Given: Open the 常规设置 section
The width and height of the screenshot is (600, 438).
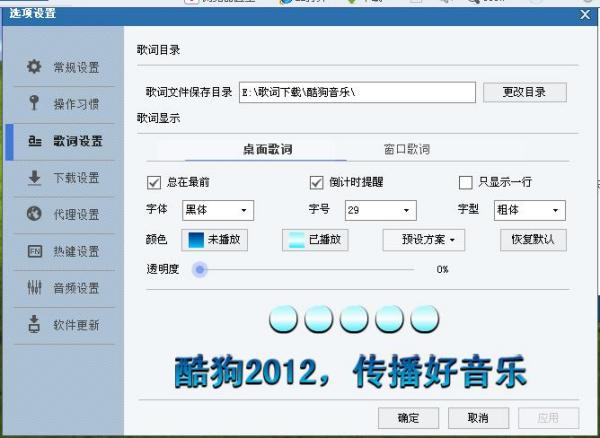Looking at the screenshot, I should click(64, 67).
